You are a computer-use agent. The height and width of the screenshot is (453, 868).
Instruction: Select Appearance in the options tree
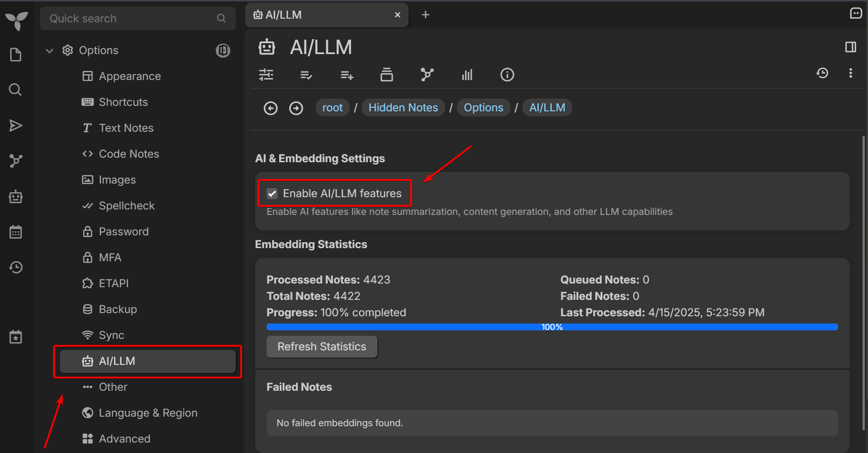129,76
